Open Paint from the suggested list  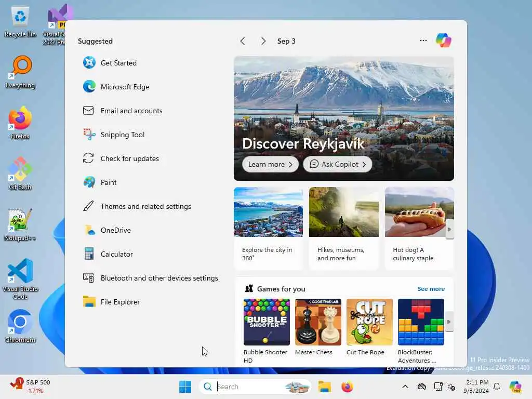pos(100,182)
